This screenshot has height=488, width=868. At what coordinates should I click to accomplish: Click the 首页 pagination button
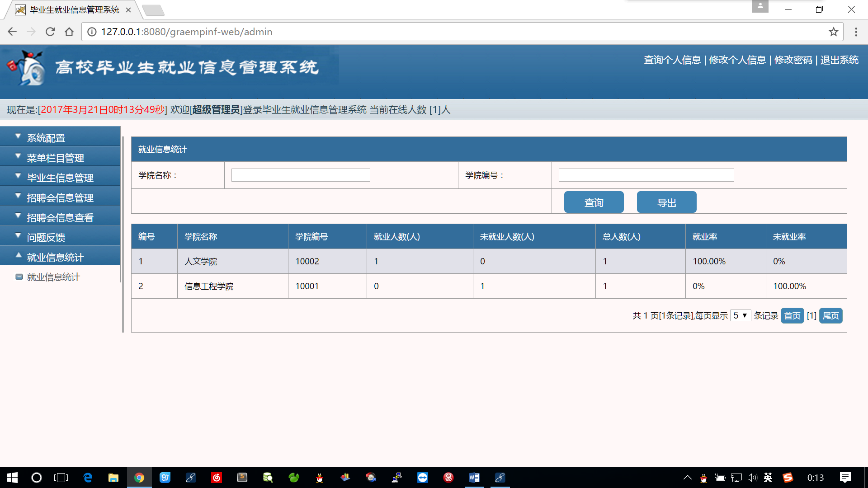(x=793, y=316)
